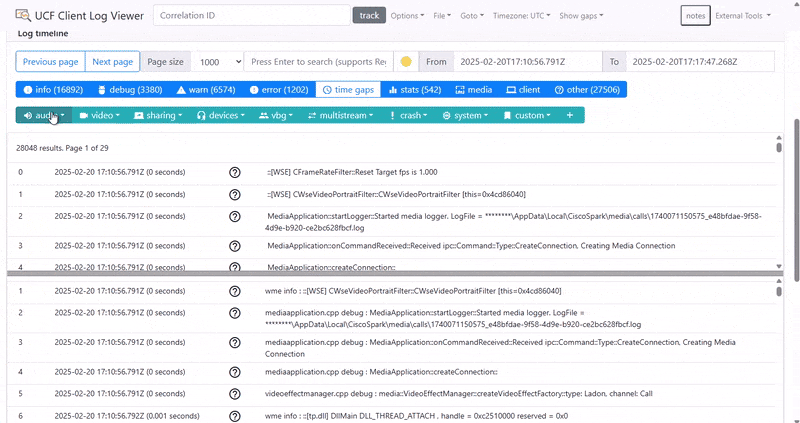This screenshot has width=800, height=423.
Task: Click question mark icon in lower pane row 1
Action: coord(235,291)
